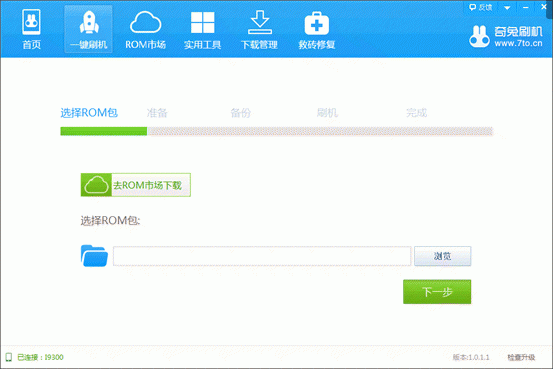Click the connected phone status icon

point(8,357)
